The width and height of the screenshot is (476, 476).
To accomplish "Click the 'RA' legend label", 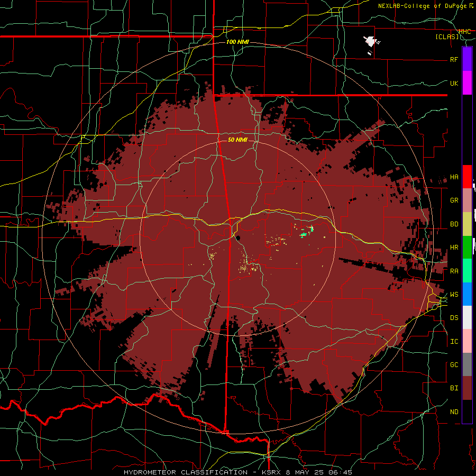I will point(454,271).
